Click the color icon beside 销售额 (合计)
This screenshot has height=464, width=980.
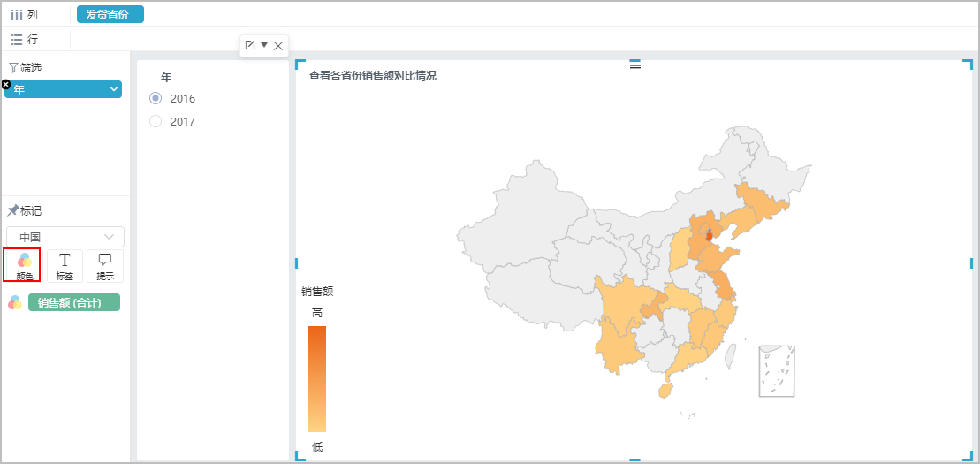pyautogui.click(x=15, y=302)
